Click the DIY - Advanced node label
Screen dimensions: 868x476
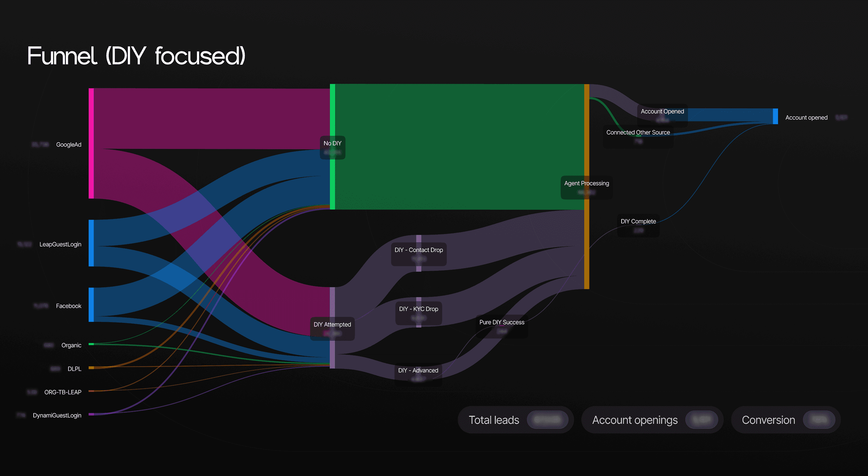(418, 371)
